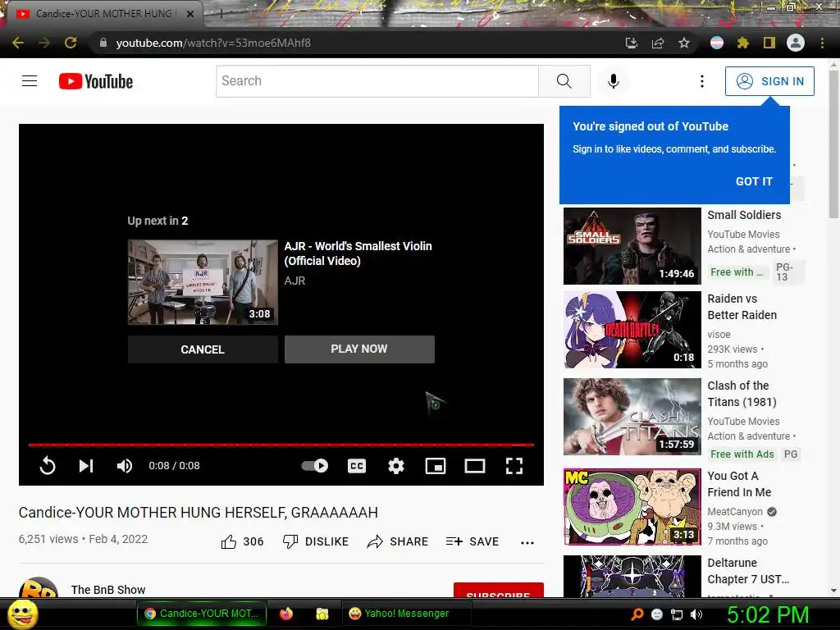Open the SHARE dialog
The image size is (840, 630).
pos(398,541)
